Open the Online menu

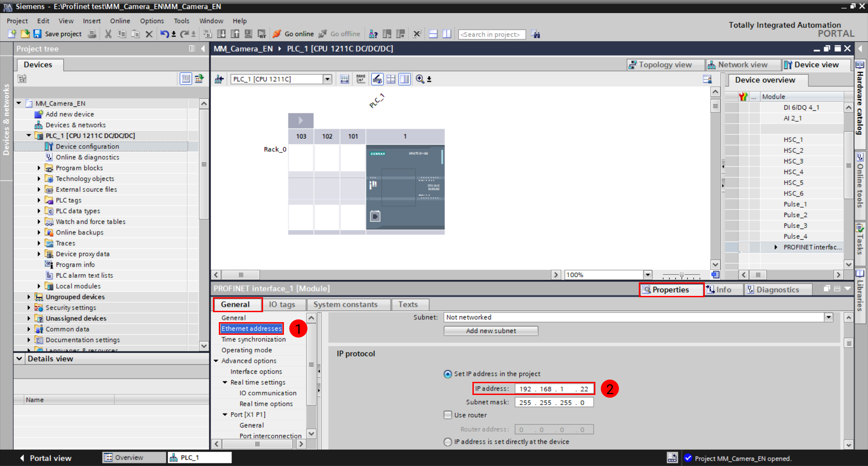point(120,21)
